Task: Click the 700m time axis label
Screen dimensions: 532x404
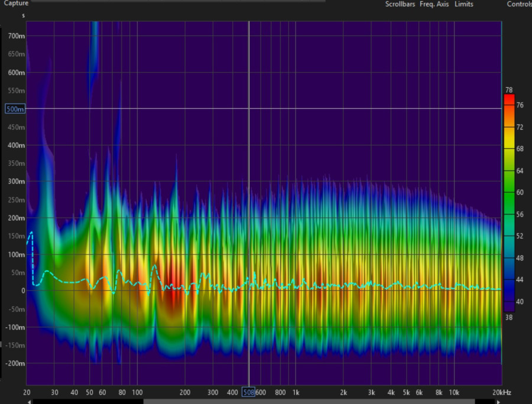Action: (x=17, y=36)
